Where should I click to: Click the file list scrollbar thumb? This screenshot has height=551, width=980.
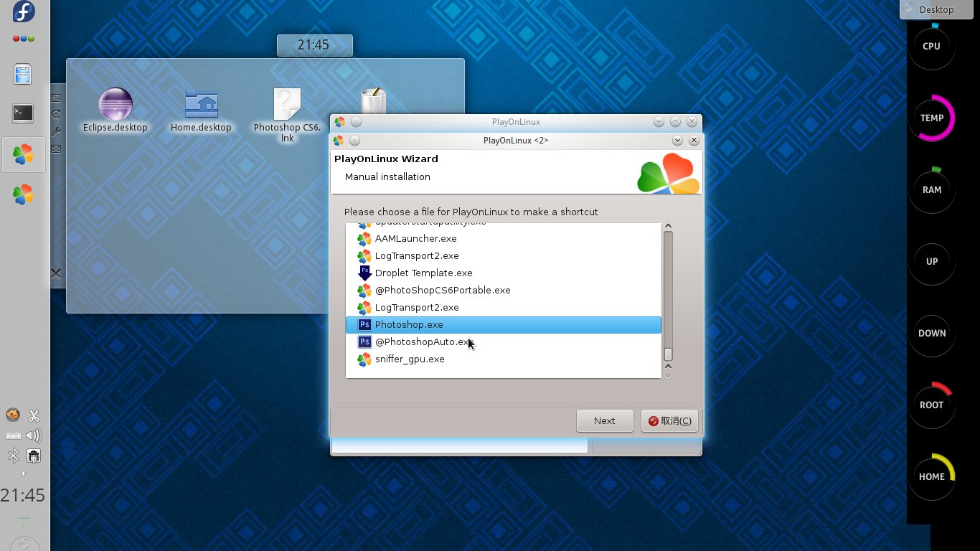pyautogui.click(x=668, y=354)
